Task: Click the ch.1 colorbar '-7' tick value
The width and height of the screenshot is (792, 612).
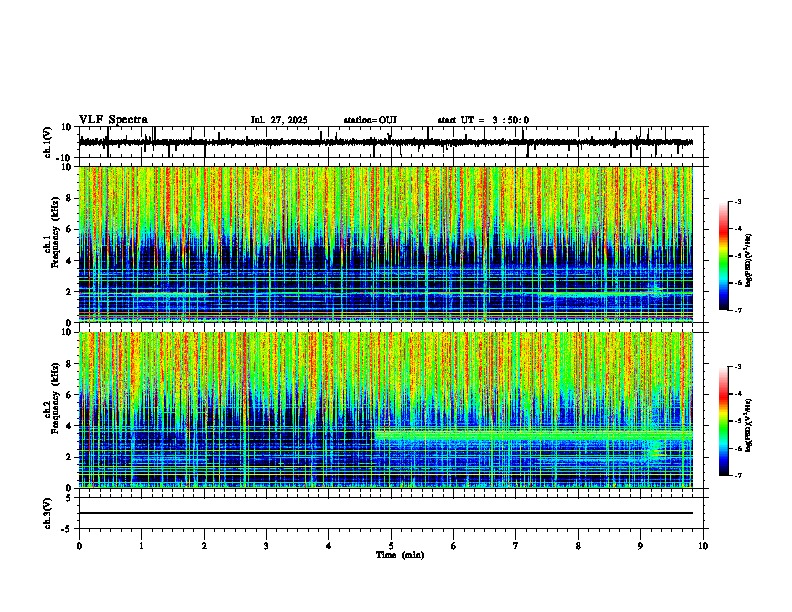Action: (738, 310)
